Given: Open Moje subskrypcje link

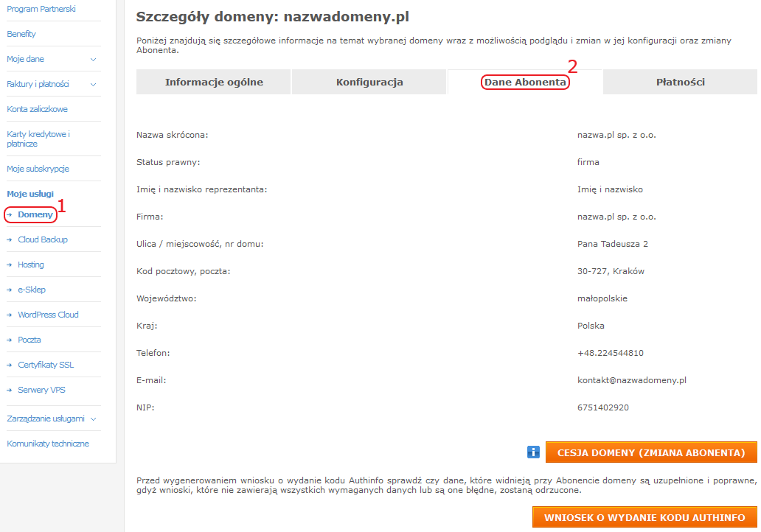Looking at the screenshot, I should tap(38, 169).
